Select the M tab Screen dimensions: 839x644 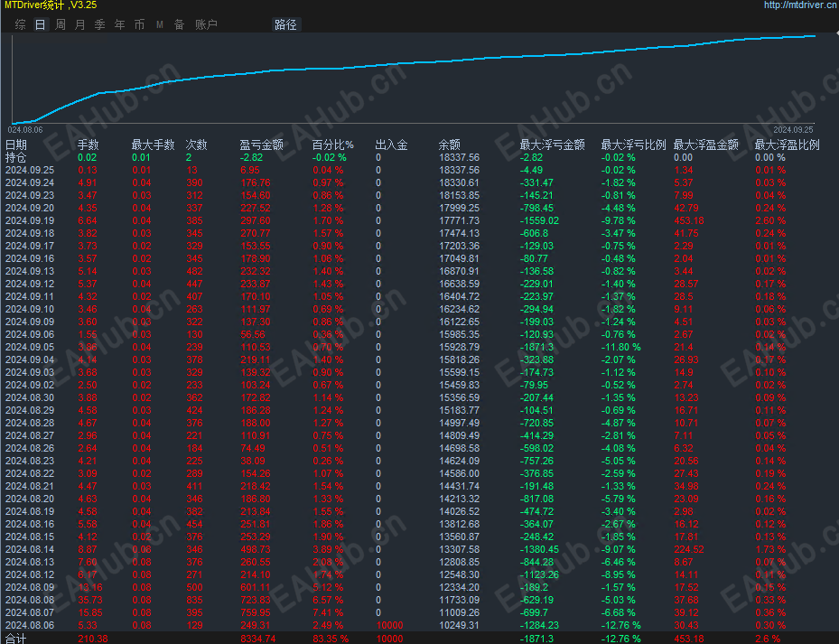160,24
